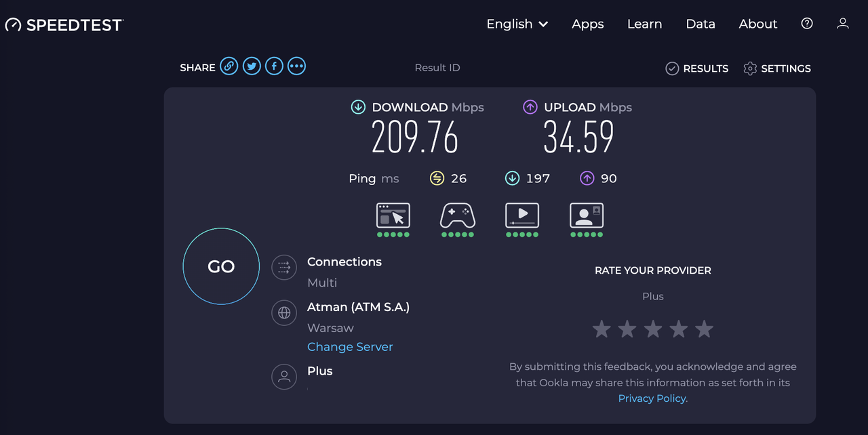The height and width of the screenshot is (435, 868).
Task: Click the upload arrow icon
Action: (530, 107)
